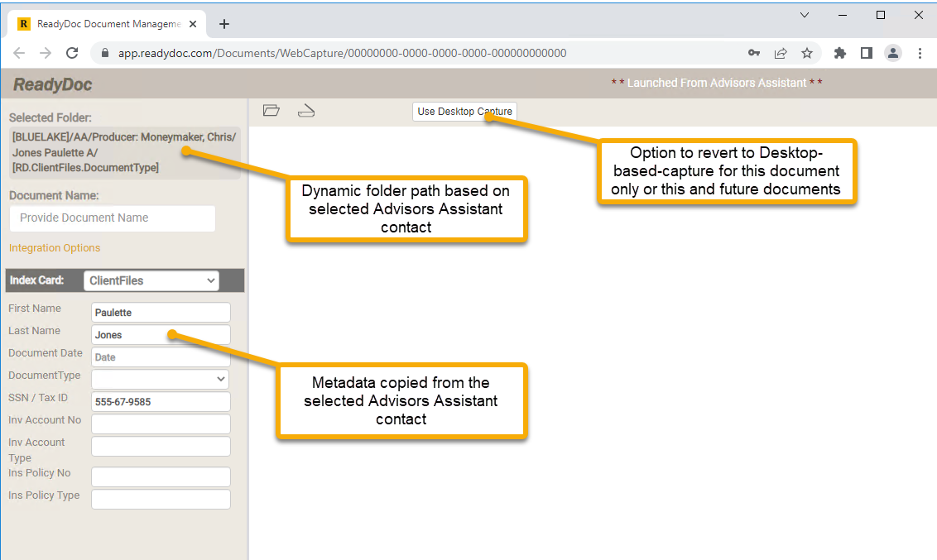
Task: Open the DocumentType dropdown
Action: tap(160, 379)
